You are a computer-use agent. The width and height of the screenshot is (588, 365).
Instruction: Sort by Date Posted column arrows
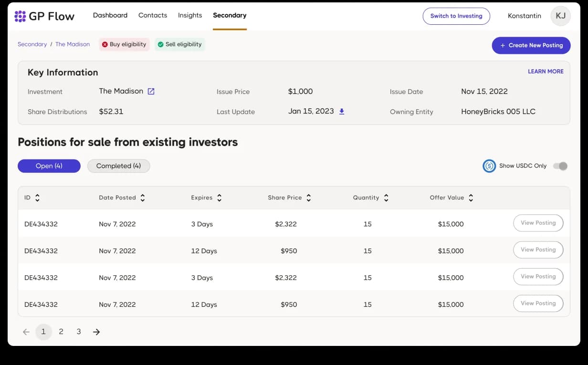pos(142,198)
